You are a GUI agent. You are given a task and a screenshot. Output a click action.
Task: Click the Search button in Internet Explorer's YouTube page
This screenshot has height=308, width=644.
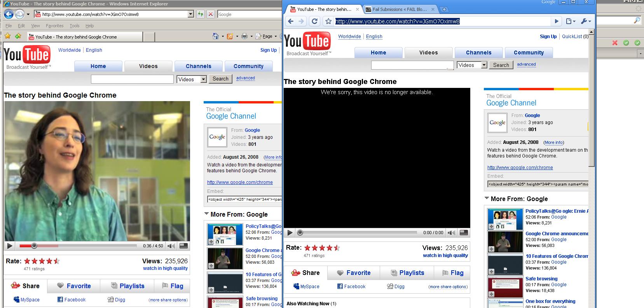pos(220,79)
